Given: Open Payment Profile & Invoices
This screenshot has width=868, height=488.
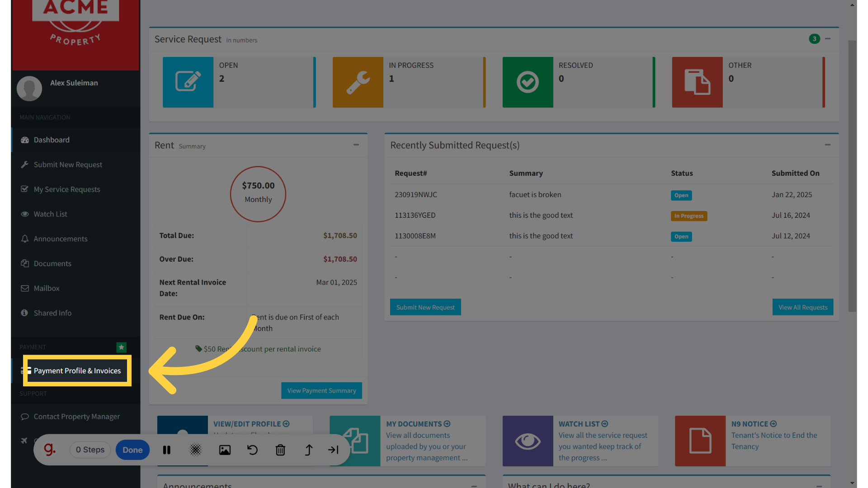Looking at the screenshot, I should coord(77,371).
